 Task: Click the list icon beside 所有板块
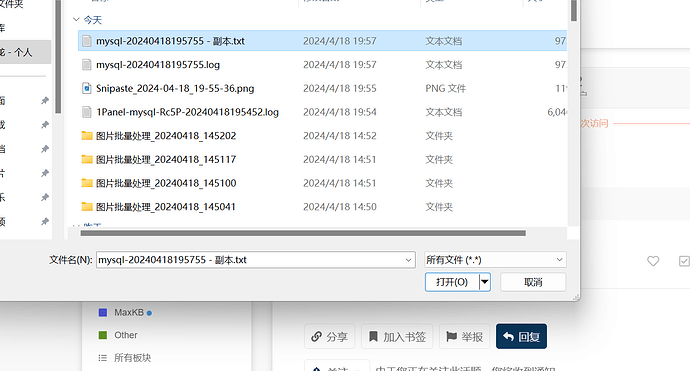(103, 358)
